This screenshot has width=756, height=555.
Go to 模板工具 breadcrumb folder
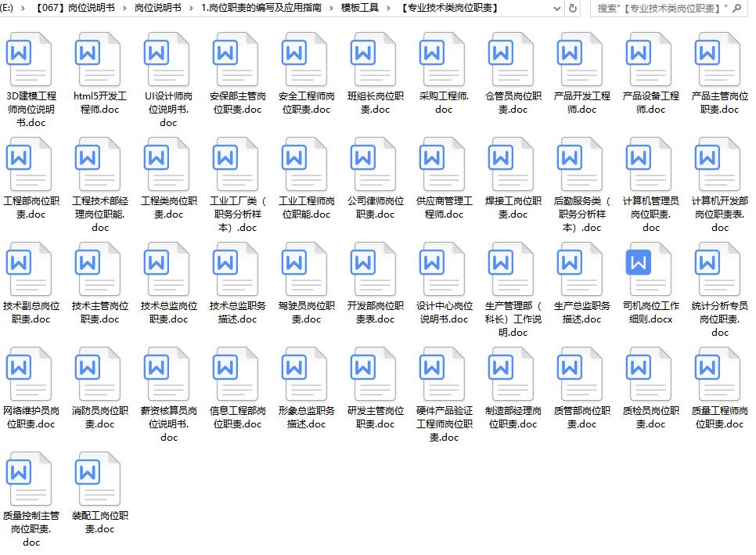pos(360,8)
